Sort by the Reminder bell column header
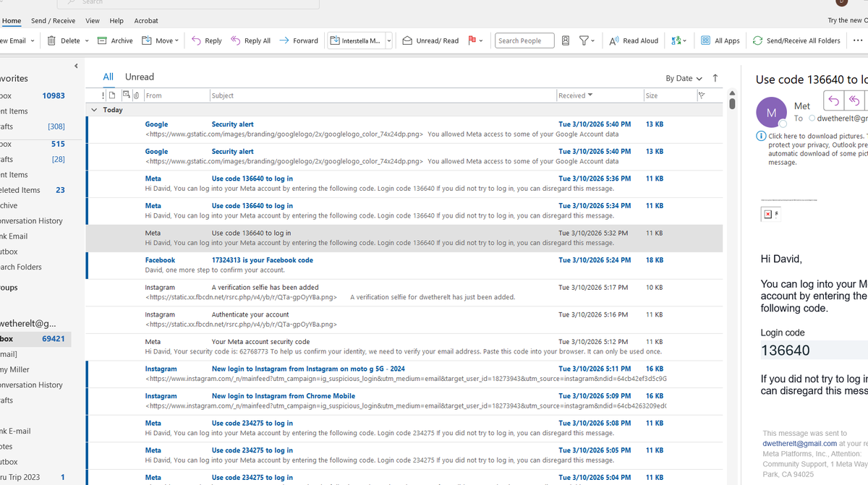This screenshot has height=485, width=868. click(127, 95)
